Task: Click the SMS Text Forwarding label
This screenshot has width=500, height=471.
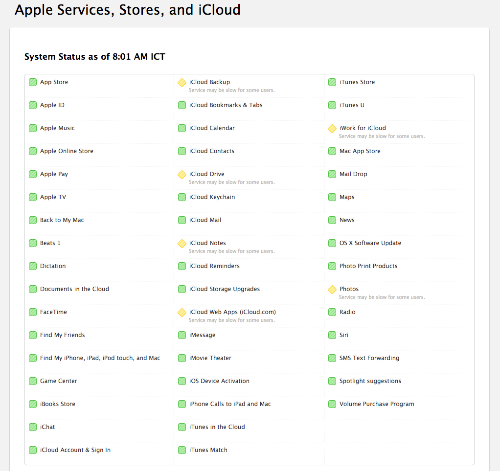Action: 369,358
